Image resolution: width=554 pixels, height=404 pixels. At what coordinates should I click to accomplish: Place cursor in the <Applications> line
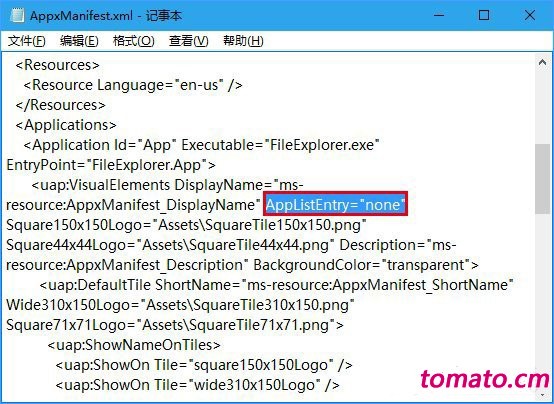pos(66,125)
